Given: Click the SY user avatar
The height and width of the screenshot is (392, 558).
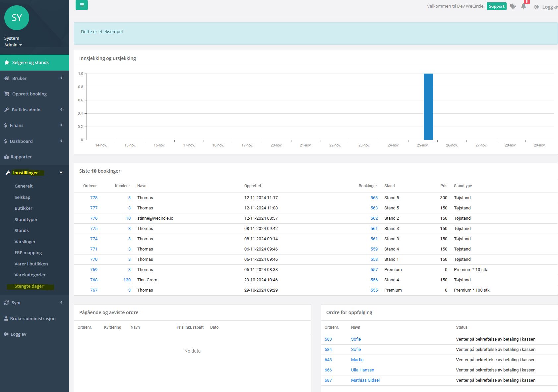Looking at the screenshot, I should 17,18.
